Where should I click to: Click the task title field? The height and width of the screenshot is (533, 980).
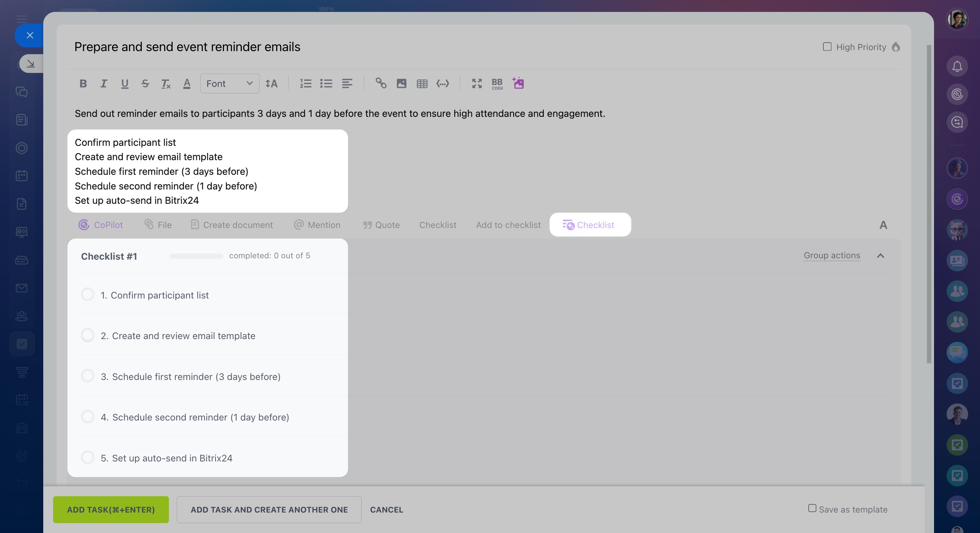[187, 47]
